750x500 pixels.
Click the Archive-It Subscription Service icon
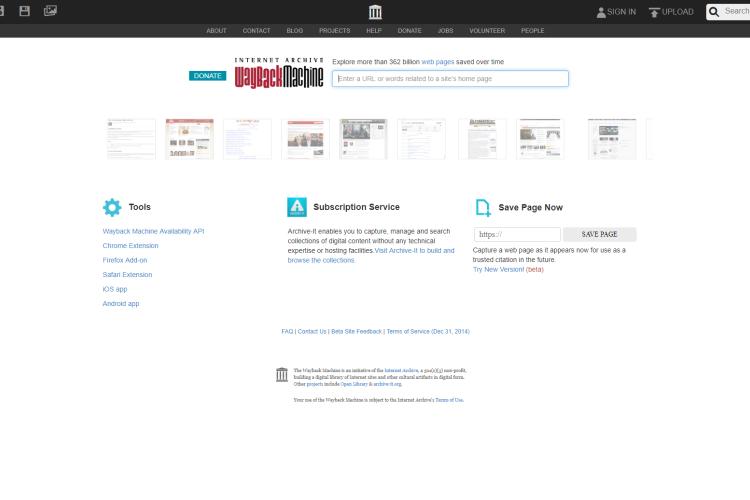click(x=297, y=207)
